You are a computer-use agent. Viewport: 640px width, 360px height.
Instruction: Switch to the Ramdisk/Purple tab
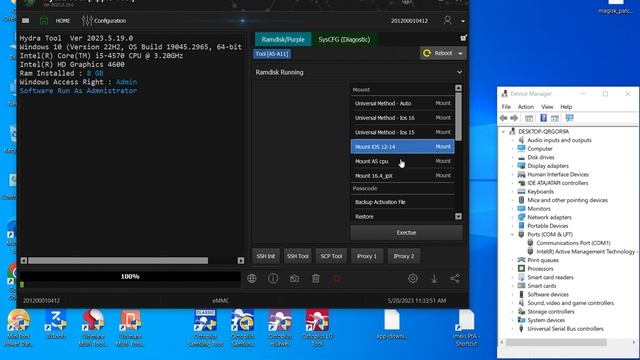coord(283,40)
